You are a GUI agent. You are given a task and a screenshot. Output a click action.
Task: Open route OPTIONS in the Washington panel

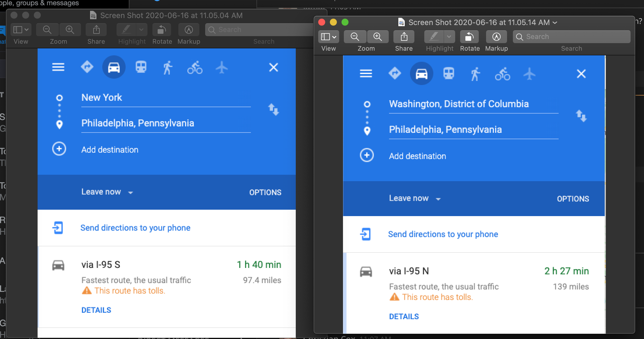(573, 199)
